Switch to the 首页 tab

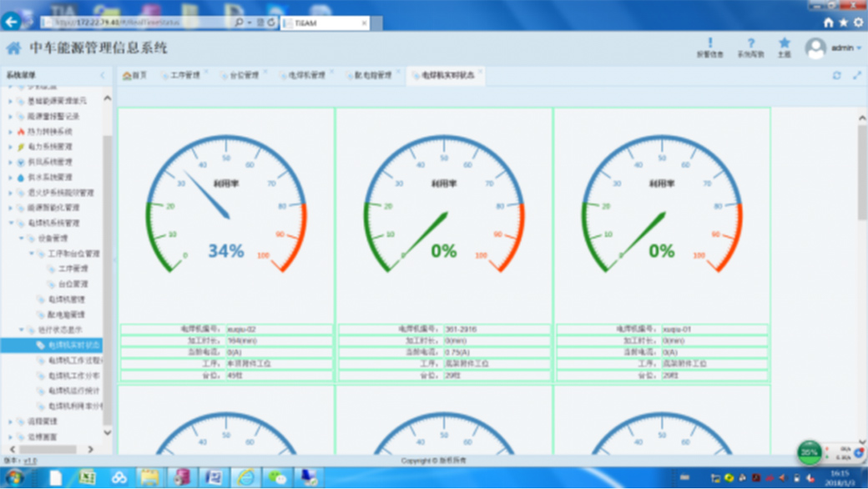134,75
